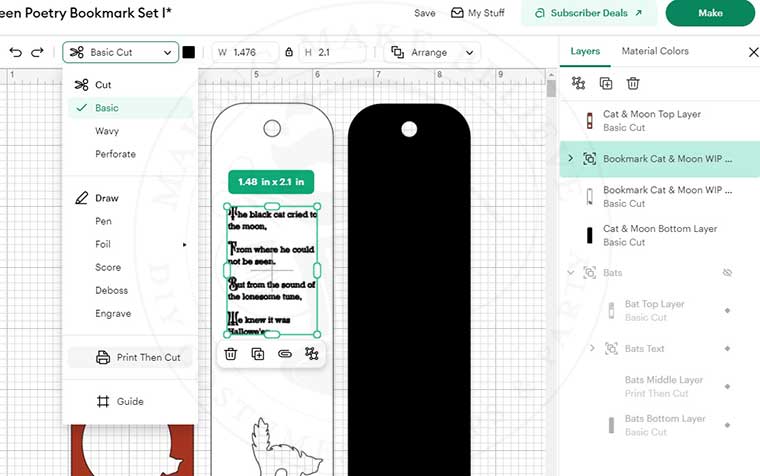This screenshot has height=476, width=760.
Task: Open the black color swatch beside Basic Cut
Action: tap(189, 52)
